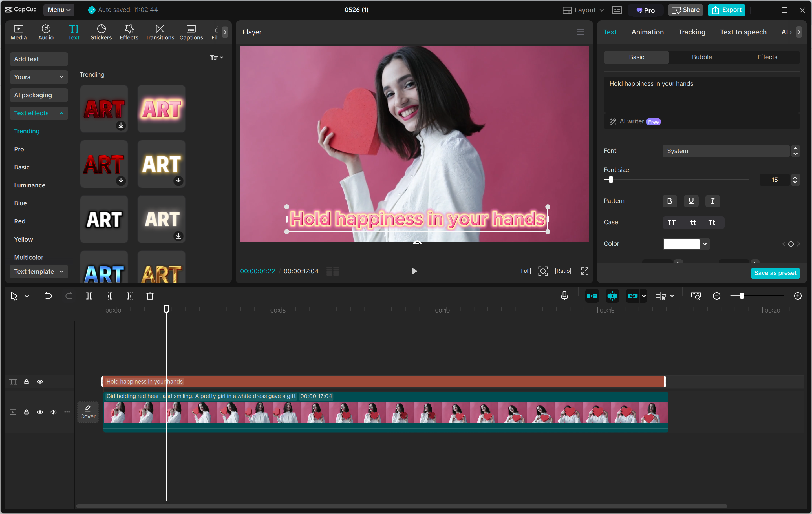812x514 pixels.
Task: Lock the text track
Action: 26,382
